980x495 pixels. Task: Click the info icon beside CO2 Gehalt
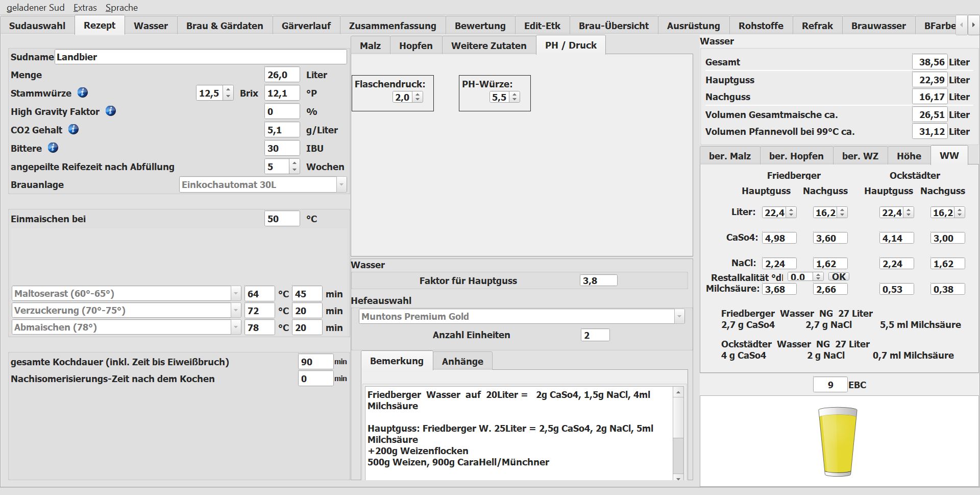pyautogui.click(x=73, y=129)
